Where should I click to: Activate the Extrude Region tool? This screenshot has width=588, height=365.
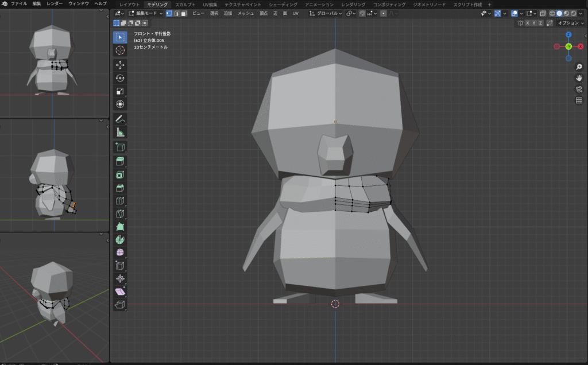120,161
